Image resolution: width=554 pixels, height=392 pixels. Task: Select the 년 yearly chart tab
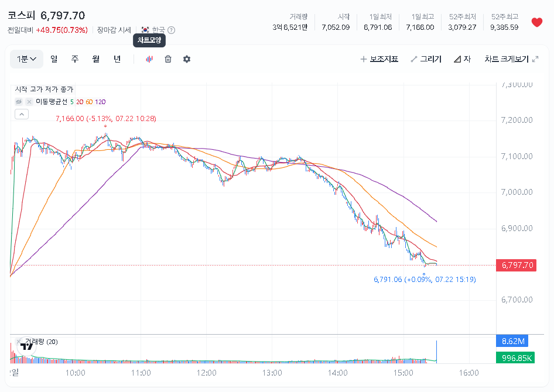tap(117, 59)
